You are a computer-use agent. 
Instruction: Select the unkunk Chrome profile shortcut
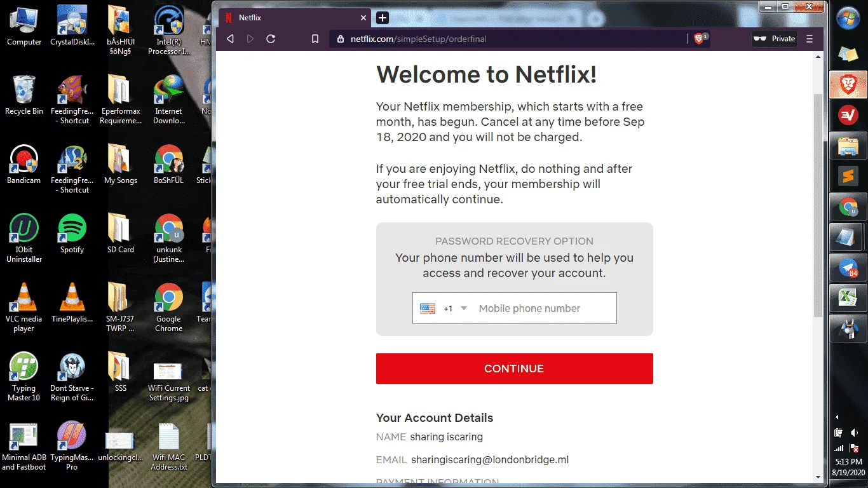[168, 238]
